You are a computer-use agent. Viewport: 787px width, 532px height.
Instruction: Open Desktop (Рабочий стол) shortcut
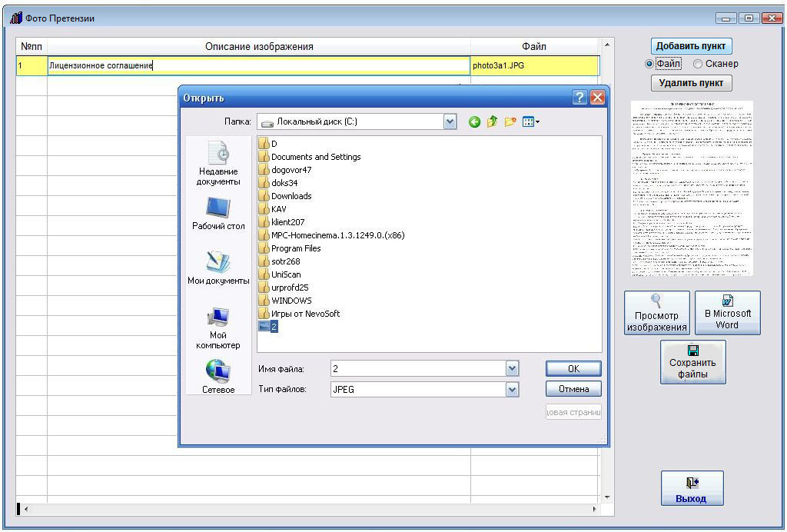pos(218,214)
